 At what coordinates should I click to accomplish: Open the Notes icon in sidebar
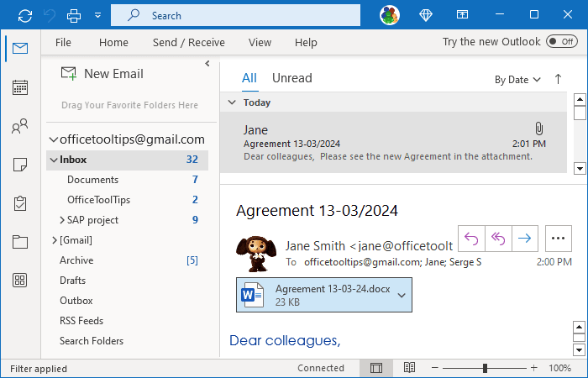click(20, 165)
